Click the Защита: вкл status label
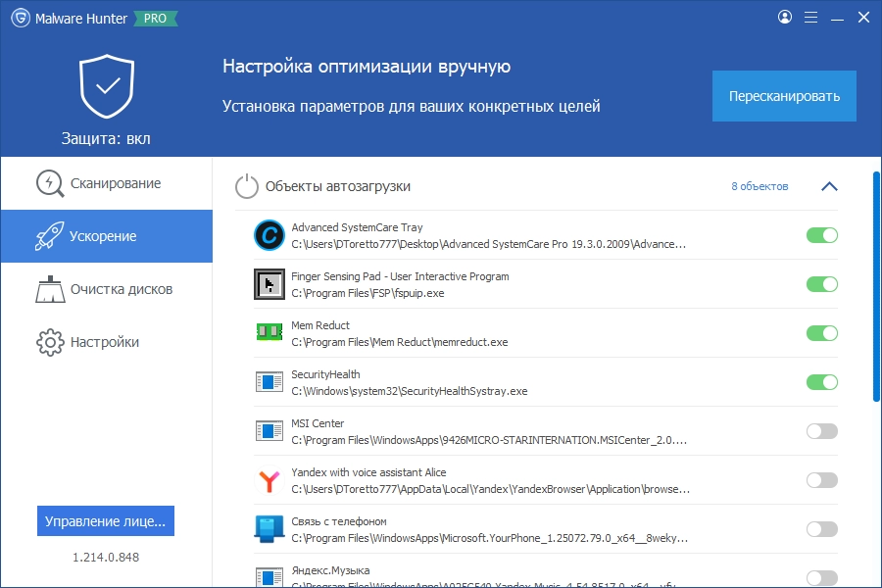This screenshot has height=588, width=882. [x=106, y=138]
